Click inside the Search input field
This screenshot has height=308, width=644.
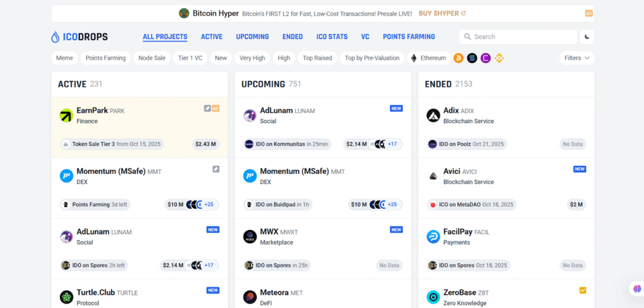(x=518, y=37)
